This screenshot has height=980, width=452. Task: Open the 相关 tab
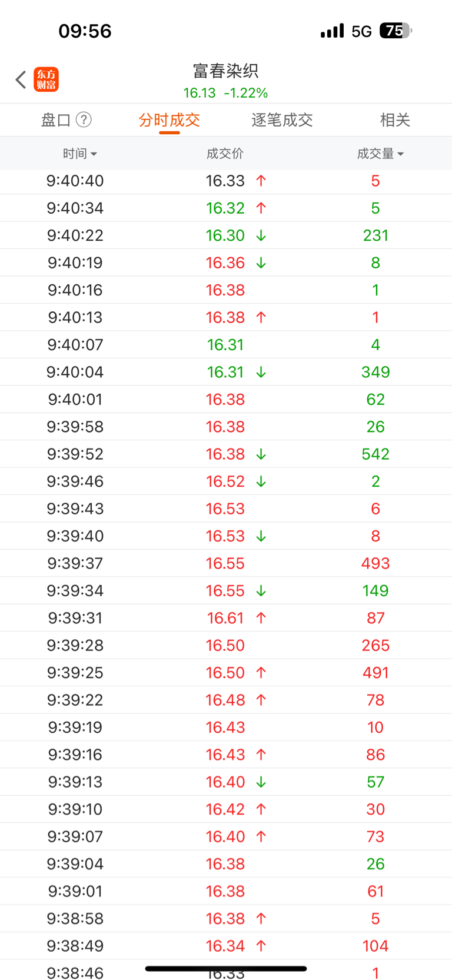coord(395,120)
